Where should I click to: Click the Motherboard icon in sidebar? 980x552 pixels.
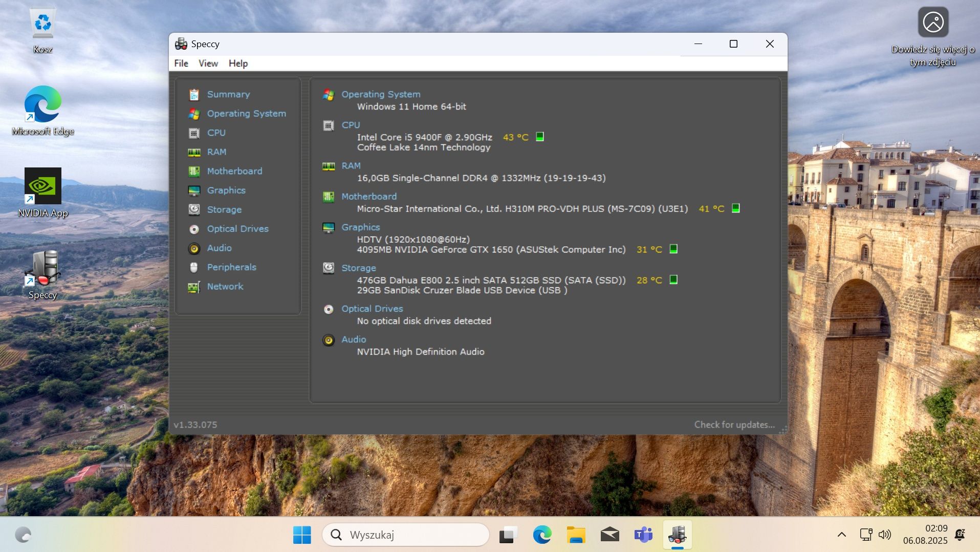[x=194, y=171]
